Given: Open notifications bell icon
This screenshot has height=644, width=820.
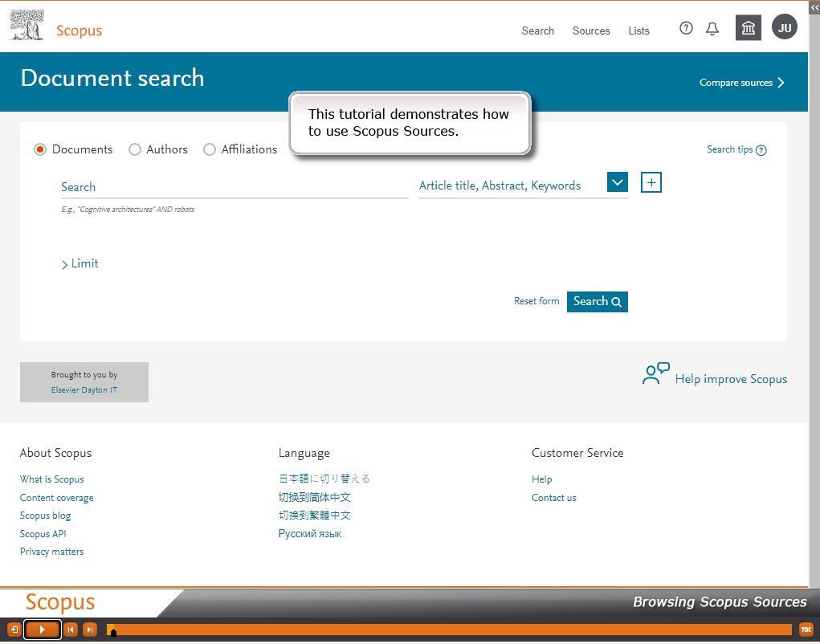Looking at the screenshot, I should (x=712, y=29).
